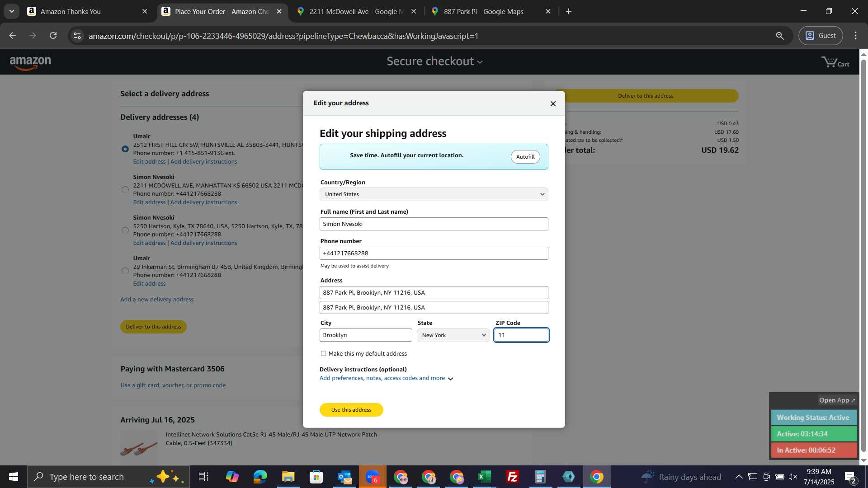Select the Huntsville AL address radio button

[125, 149]
